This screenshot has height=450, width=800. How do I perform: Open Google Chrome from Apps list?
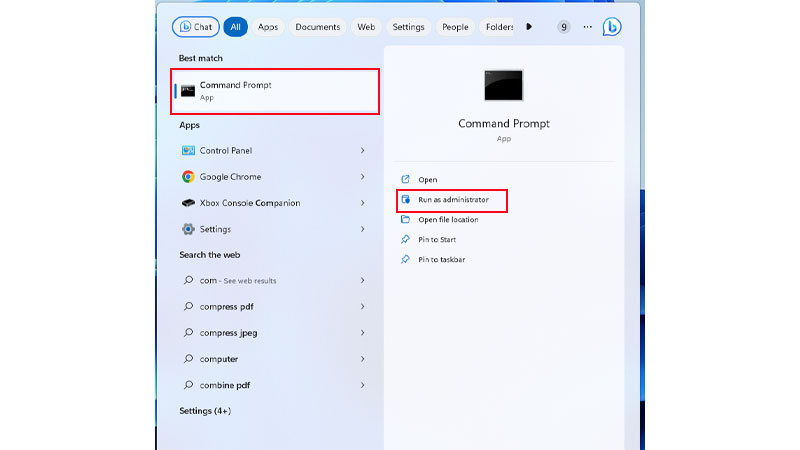coord(274,177)
